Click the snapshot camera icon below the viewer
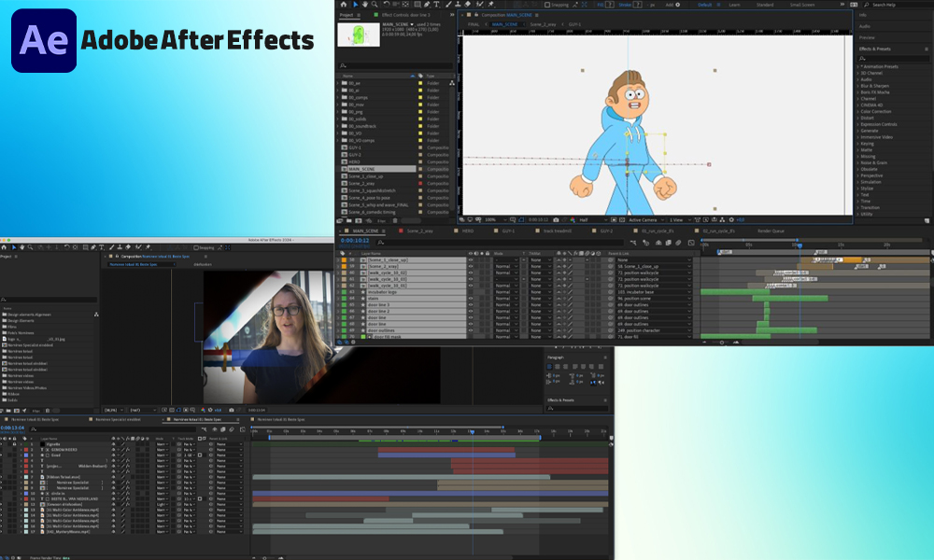 [x=556, y=219]
